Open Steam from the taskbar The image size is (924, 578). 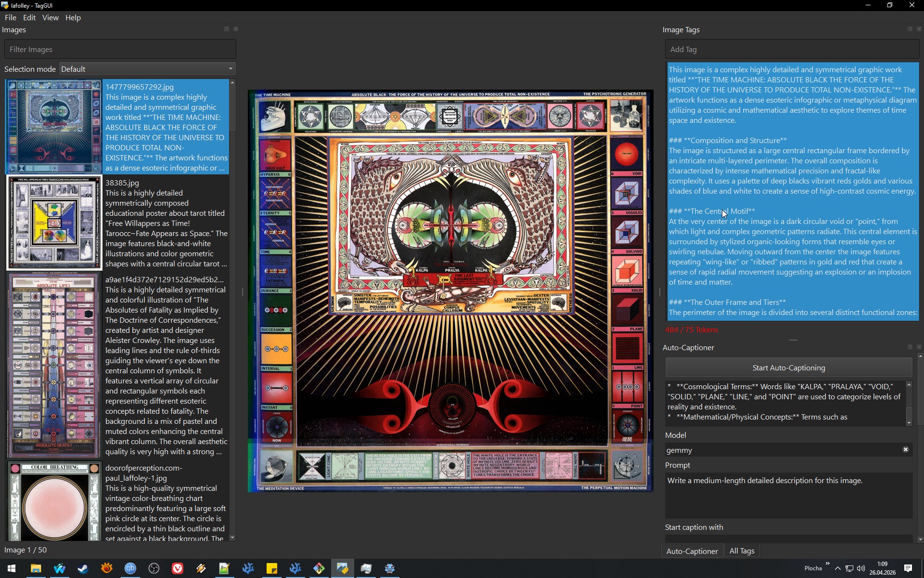pos(83,569)
